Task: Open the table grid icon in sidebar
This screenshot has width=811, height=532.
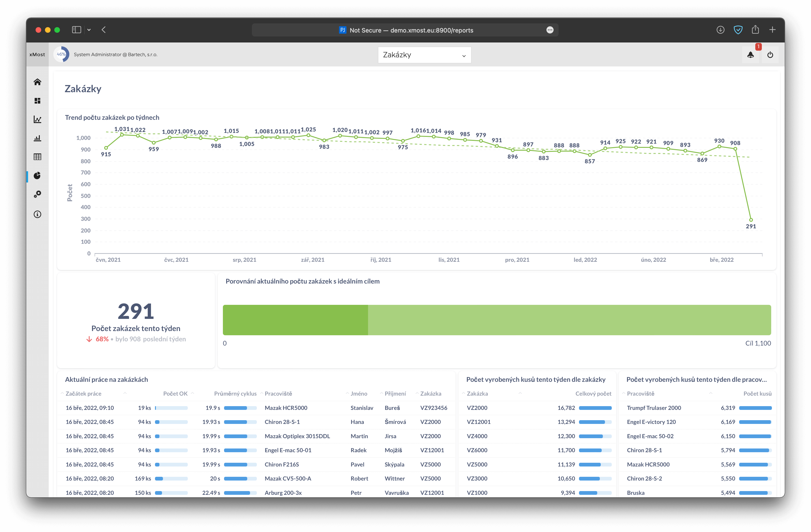Action: 37,157
